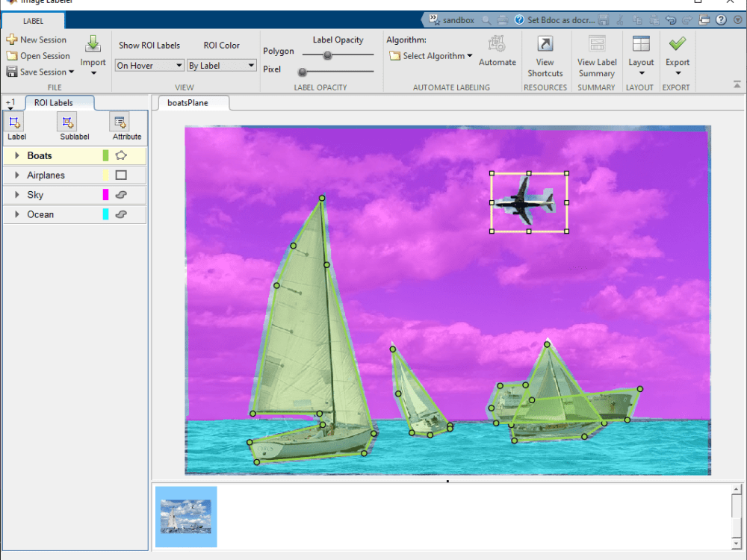This screenshot has height=560, width=747.
Task: Click the cut scissors icon
Action: click(x=620, y=20)
